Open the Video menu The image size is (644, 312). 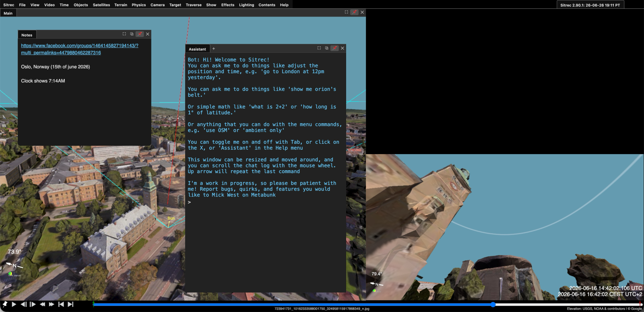click(50, 5)
